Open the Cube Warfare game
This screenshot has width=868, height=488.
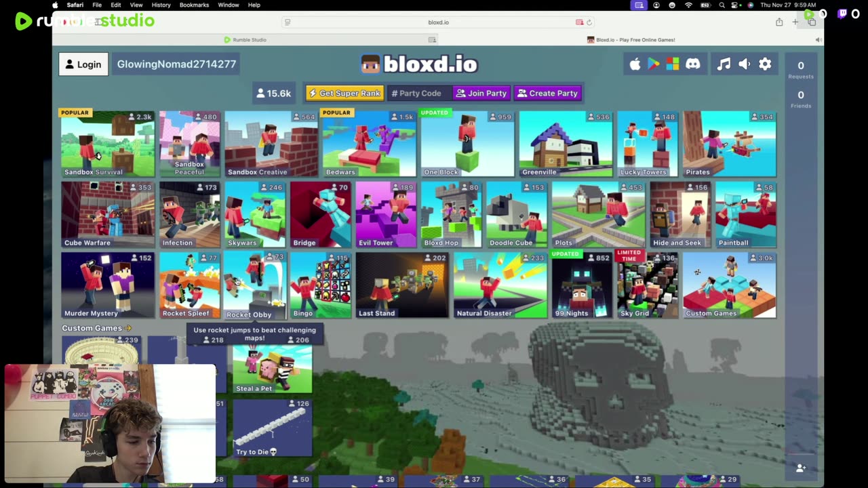click(108, 215)
